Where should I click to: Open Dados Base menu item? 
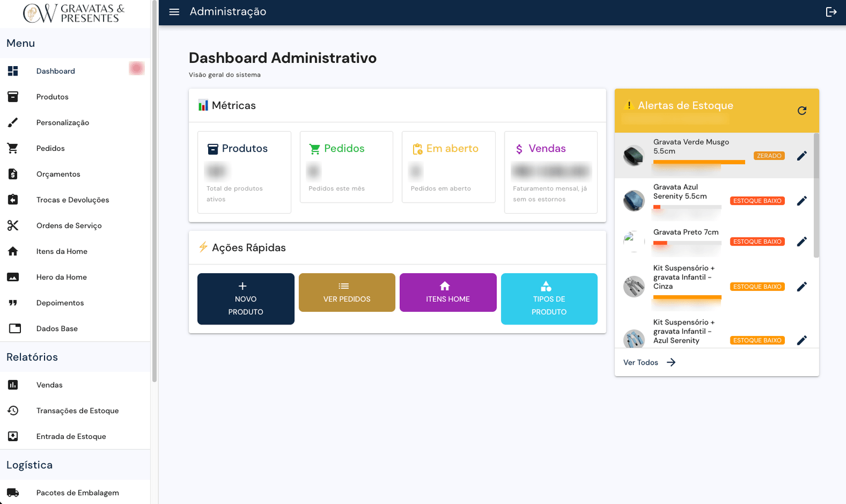tap(75, 328)
